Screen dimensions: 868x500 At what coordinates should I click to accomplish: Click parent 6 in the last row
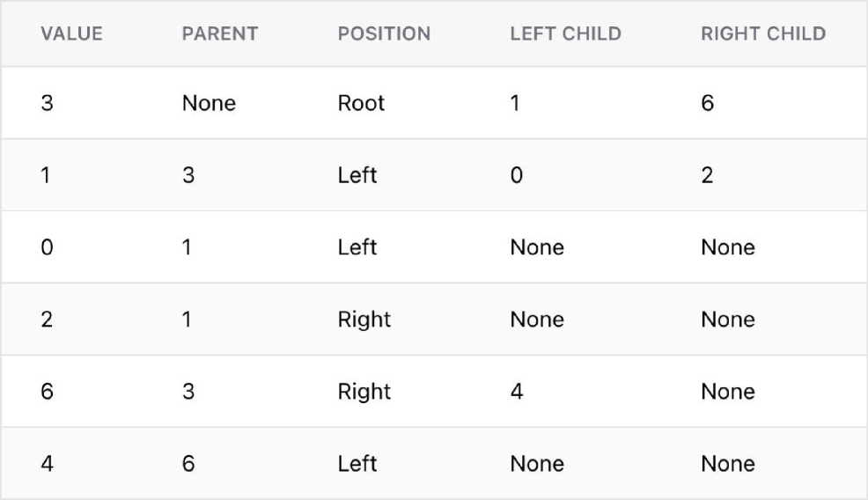pyautogui.click(x=188, y=464)
